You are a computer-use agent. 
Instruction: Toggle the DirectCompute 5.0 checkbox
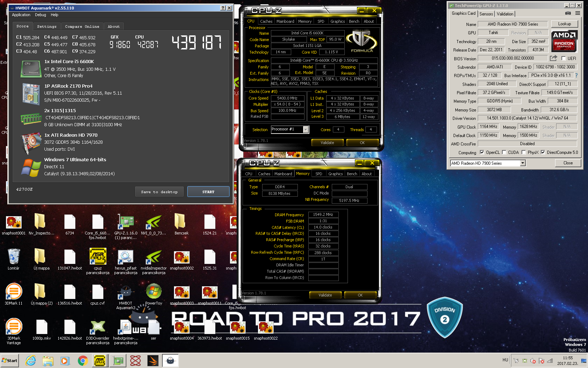tap(543, 152)
